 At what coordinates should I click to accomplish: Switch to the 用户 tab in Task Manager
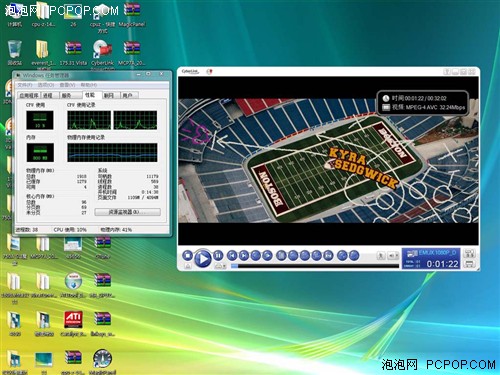tap(129, 96)
